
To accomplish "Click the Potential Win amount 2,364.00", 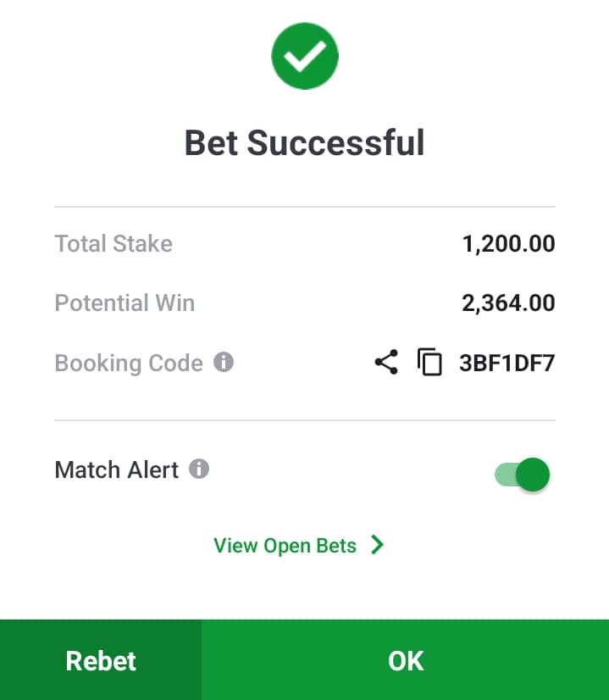I will [508, 303].
